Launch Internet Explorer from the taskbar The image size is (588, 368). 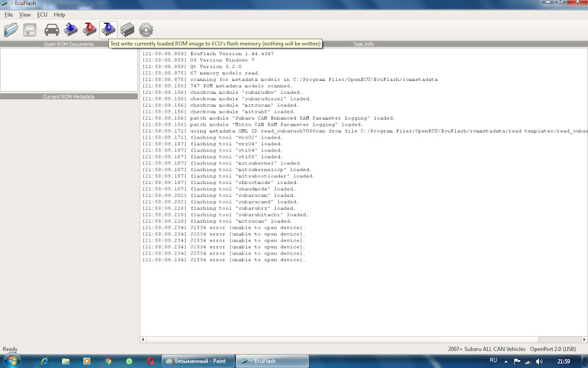[x=45, y=361]
